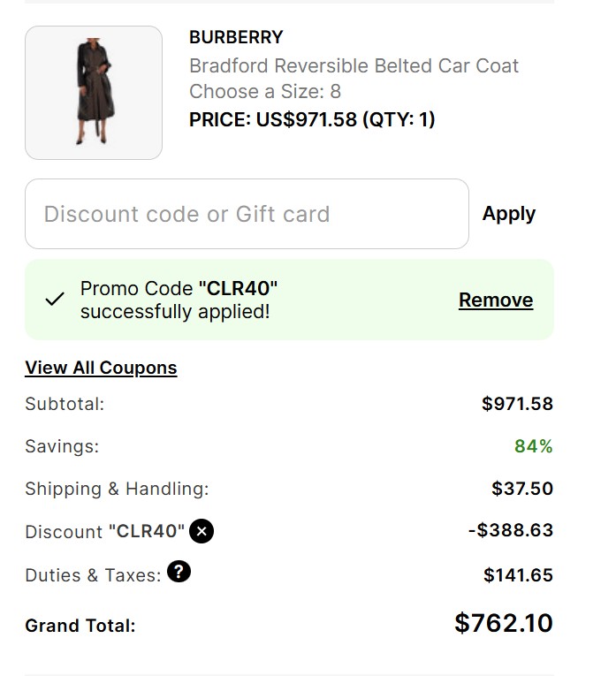Click the product price US$971.58 line

312,119
